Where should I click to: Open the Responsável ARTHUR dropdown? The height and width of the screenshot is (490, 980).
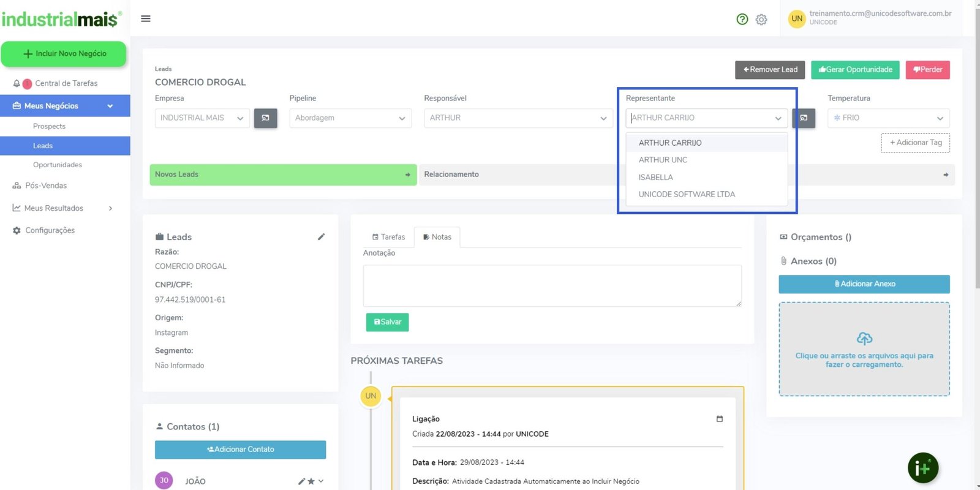[x=518, y=118]
